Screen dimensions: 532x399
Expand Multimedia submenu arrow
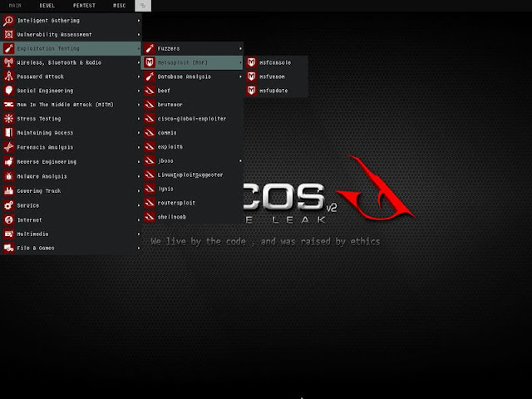coord(139,234)
